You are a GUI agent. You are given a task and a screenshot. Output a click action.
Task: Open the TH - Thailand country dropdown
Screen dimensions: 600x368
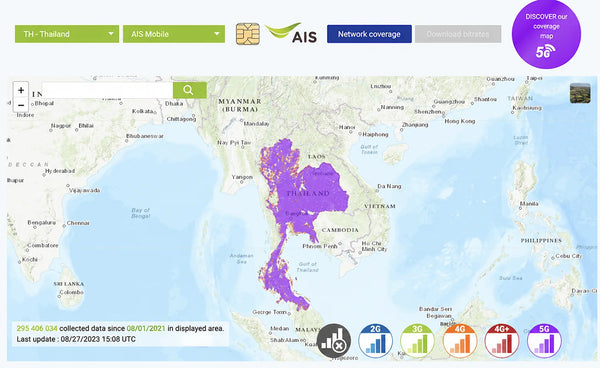[x=67, y=34]
